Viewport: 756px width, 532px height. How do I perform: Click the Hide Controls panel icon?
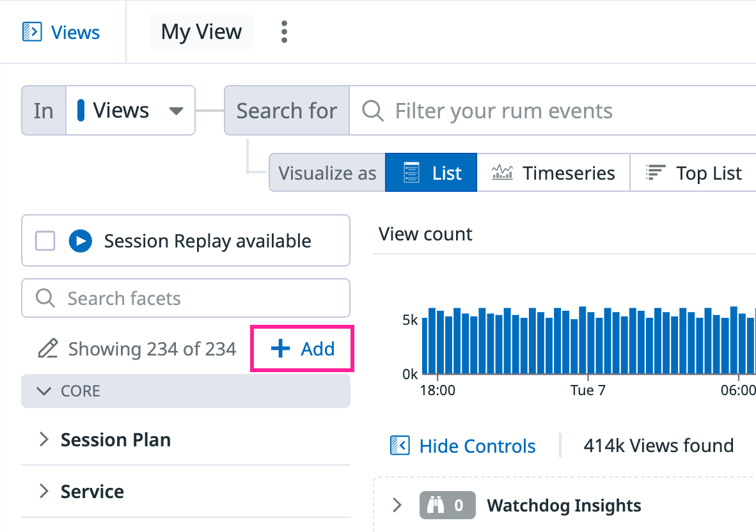[x=400, y=446]
